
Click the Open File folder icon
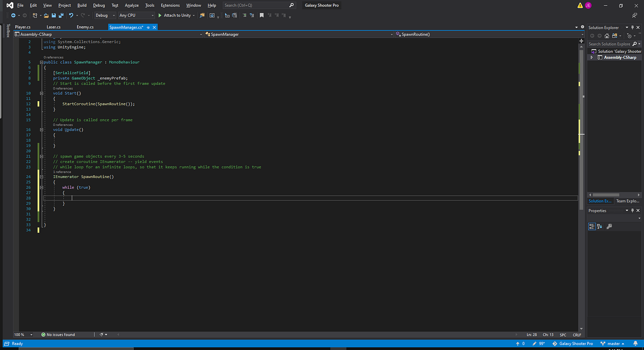(46, 15)
